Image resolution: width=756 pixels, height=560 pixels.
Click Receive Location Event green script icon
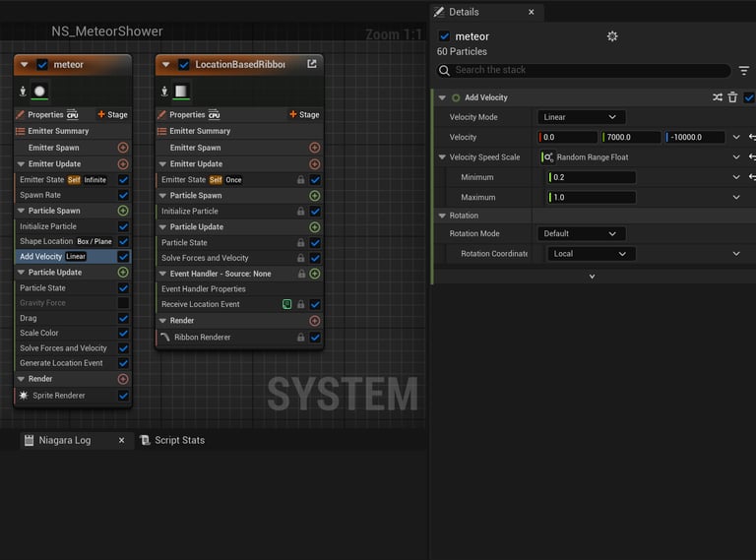coord(286,304)
